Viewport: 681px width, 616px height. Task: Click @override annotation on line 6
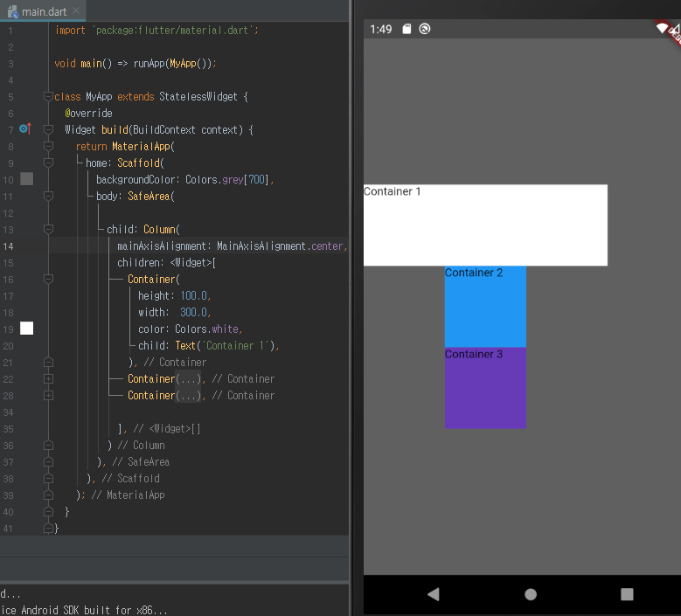88,114
